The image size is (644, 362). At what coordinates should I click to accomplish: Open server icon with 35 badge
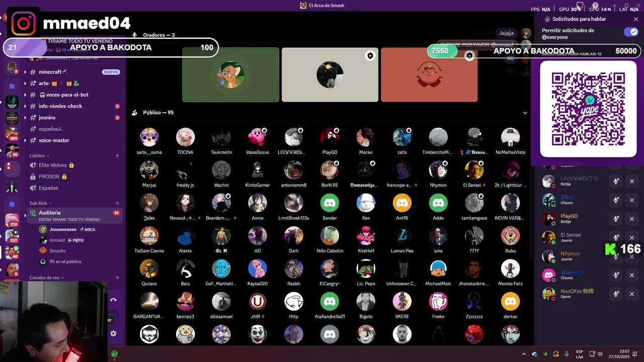[x=12, y=150]
